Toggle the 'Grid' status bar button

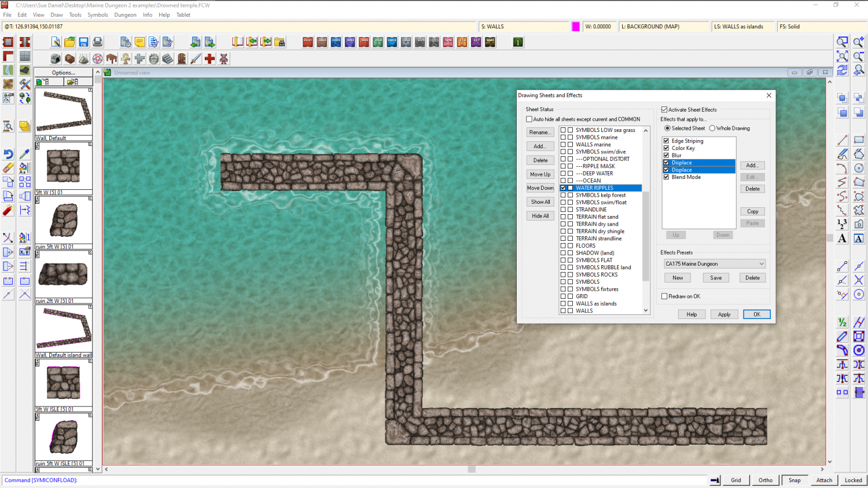tap(736, 480)
